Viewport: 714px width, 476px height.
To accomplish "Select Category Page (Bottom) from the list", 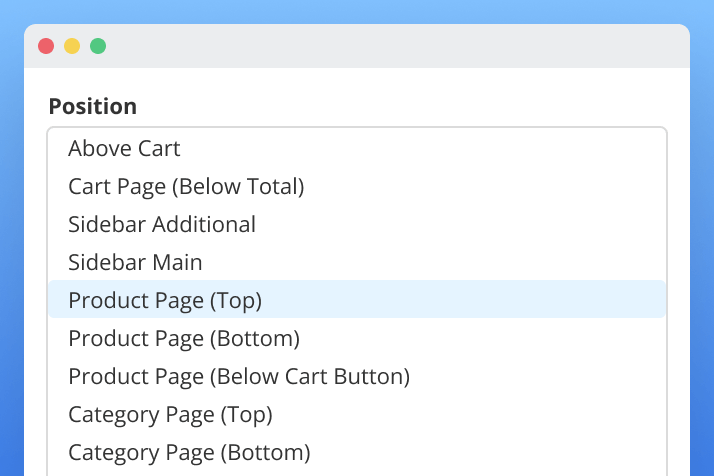I will [x=189, y=452].
